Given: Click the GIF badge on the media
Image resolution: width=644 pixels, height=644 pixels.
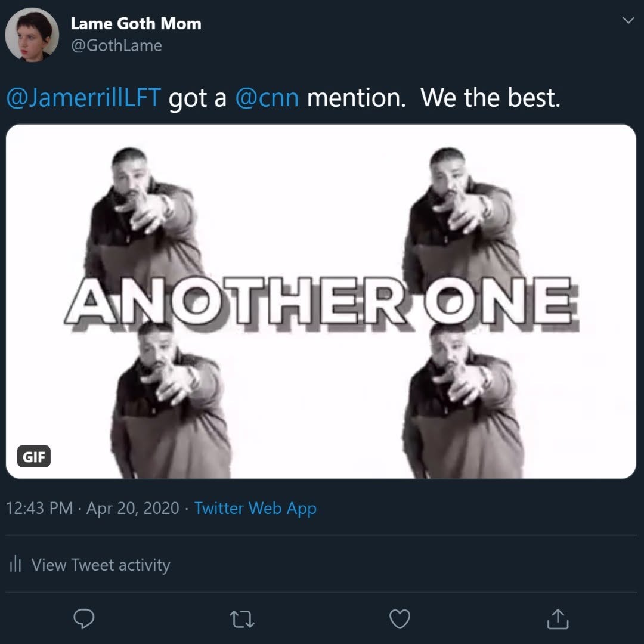Looking at the screenshot, I should point(33,457).
